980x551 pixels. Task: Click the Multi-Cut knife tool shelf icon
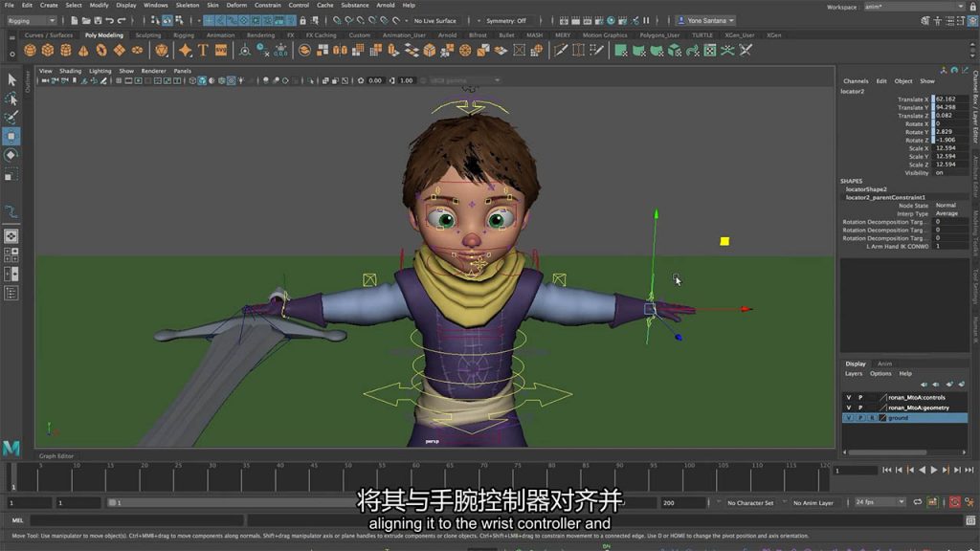tap(561, 51)
